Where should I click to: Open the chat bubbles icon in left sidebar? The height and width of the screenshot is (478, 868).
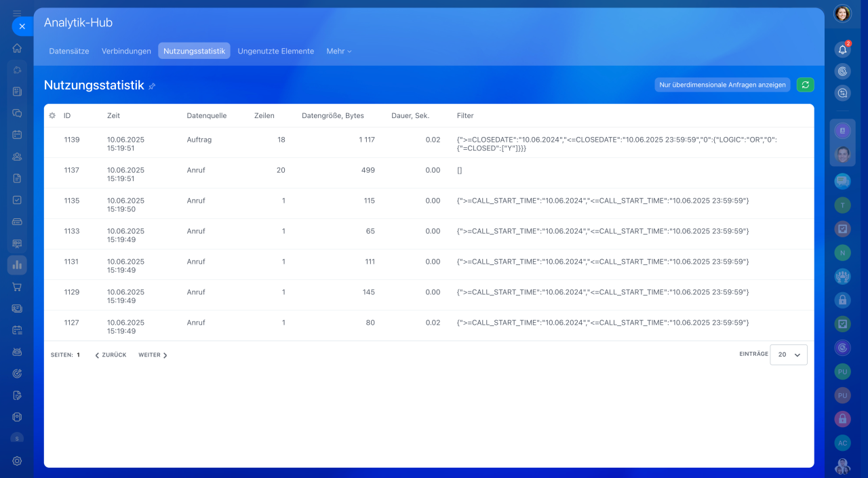17,113
